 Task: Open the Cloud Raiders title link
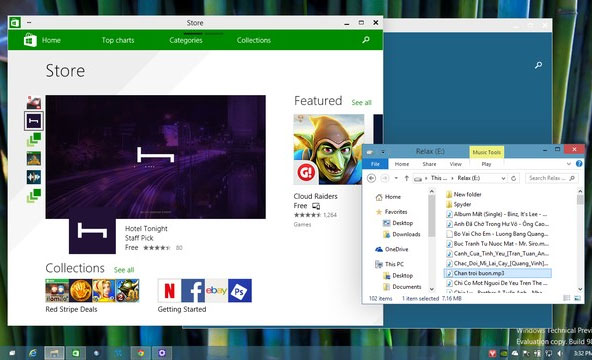coord(316,196)
